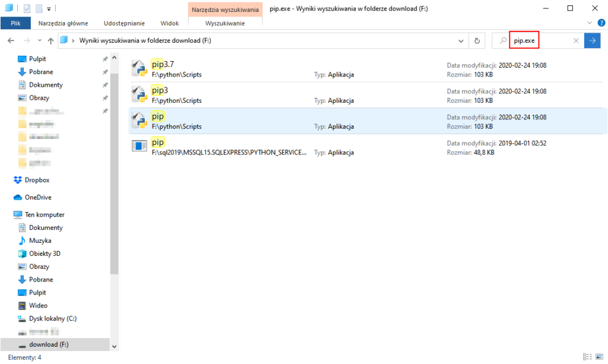Open the Plik menu

coord(16,23)
